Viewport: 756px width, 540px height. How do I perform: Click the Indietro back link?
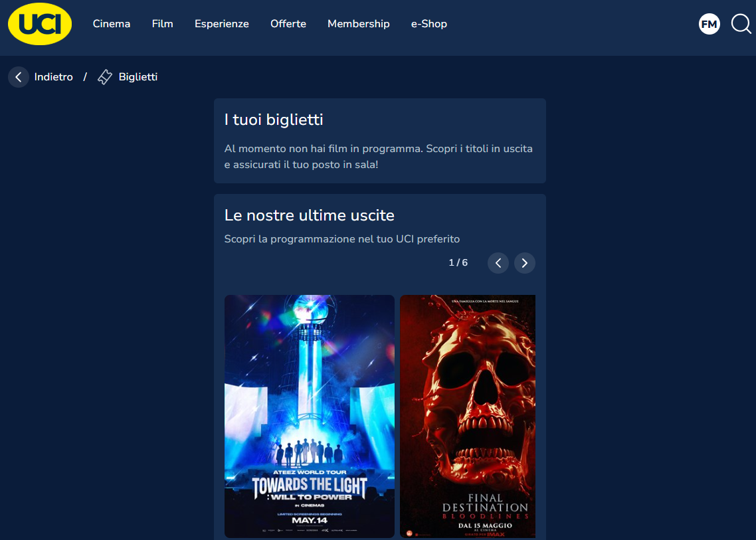coord(54,77)
